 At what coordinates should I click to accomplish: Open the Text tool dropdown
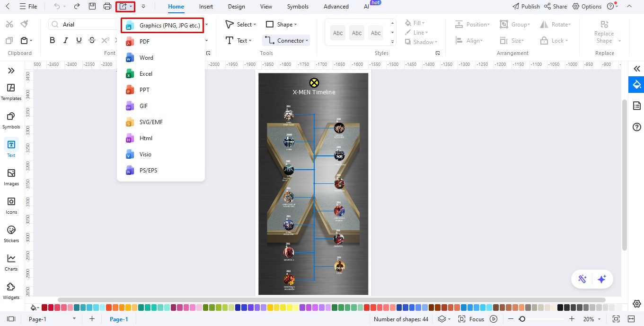click(238, 41)
